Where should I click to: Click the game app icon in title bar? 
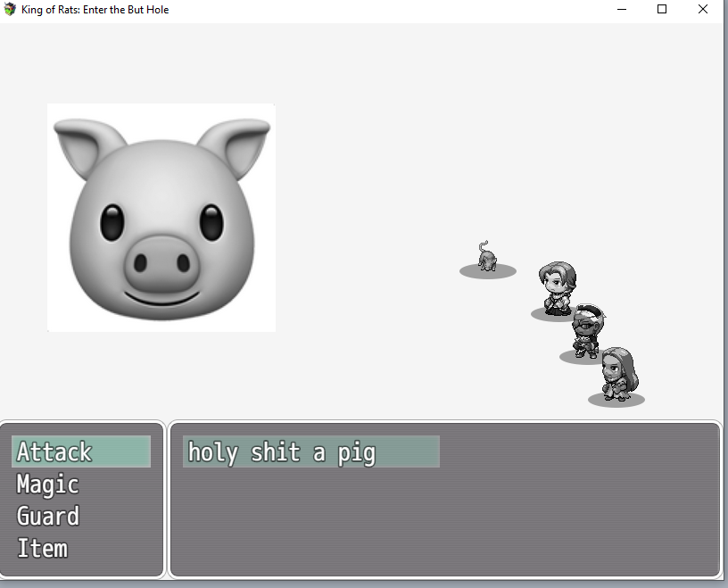pyautogui.click(x=10, y=9)
